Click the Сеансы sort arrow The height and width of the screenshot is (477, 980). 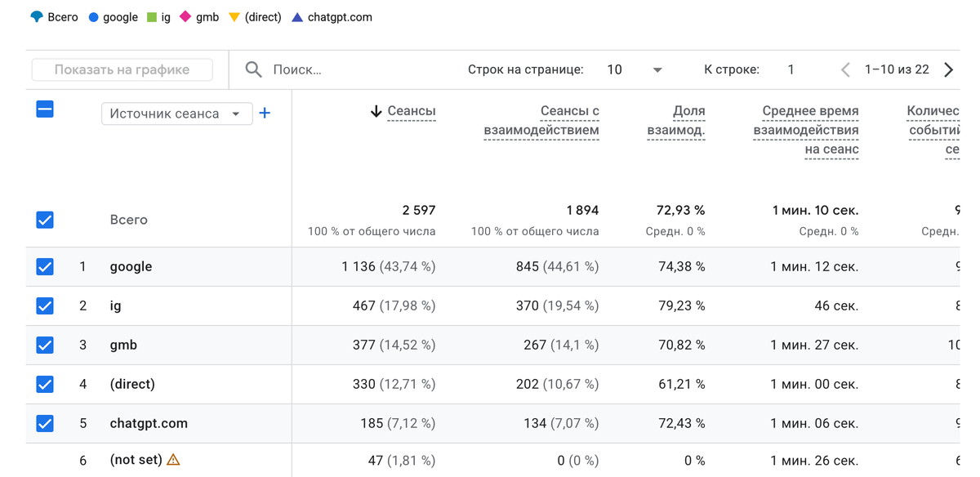click(376, 111)
